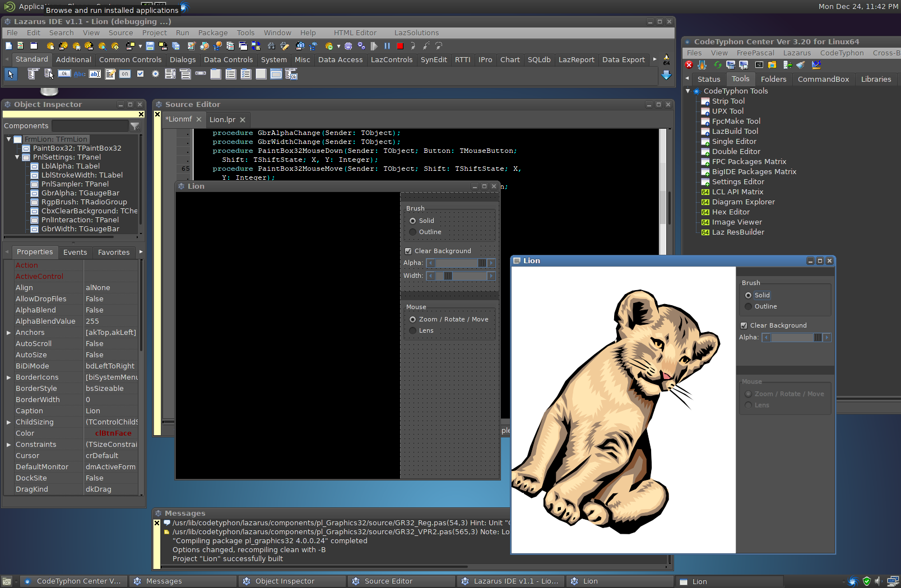This screenshot has height=588, width=901.
Task: Select Solid radio in running Lion window
Action: (749, 295)
